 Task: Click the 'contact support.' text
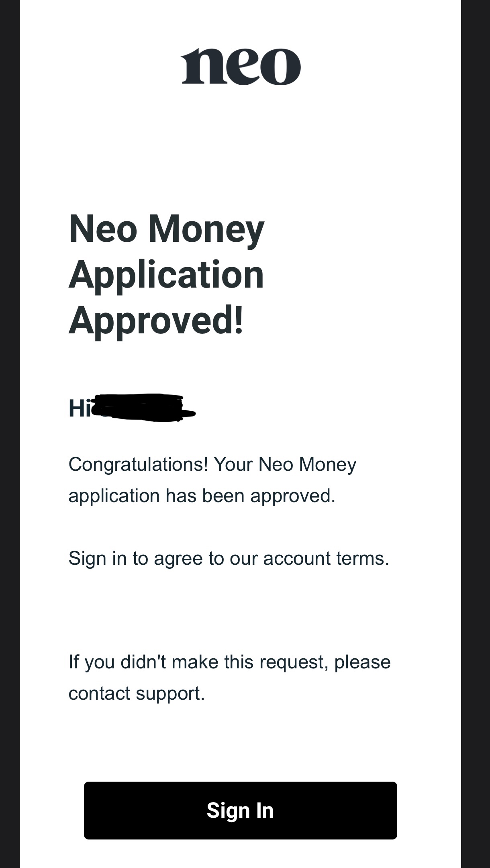137,694
